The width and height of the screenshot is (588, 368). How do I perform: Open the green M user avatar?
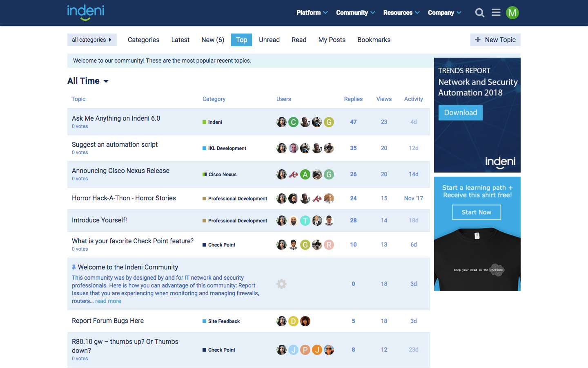click(x=512, y=13)
